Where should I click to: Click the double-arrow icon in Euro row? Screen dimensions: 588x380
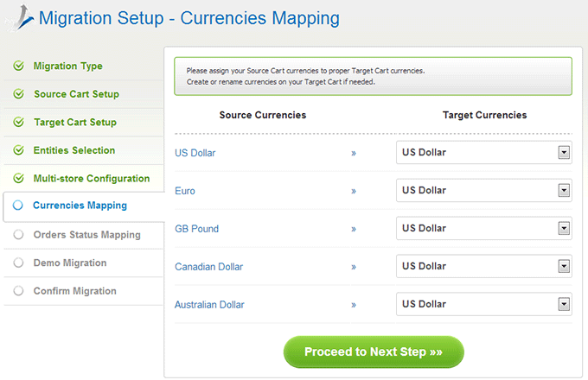click(354, 192)
